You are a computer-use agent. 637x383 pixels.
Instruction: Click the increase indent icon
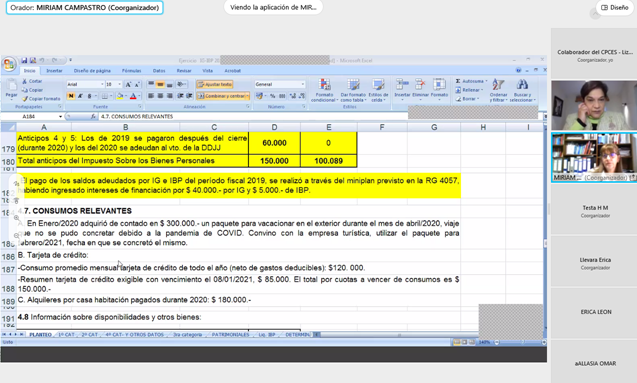(x=189, y=96)
